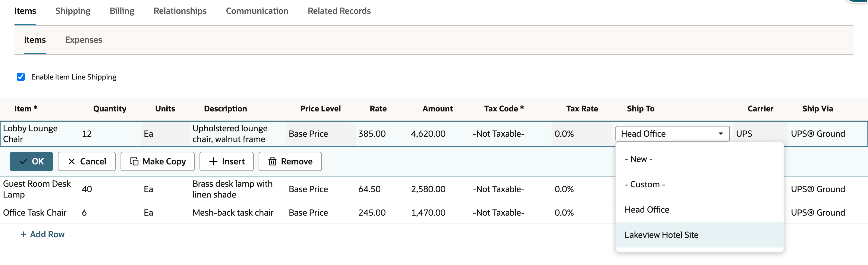Select the Items subtab
Screen dimensions: 868x265
pyautogui.click(x=35, y=40)
